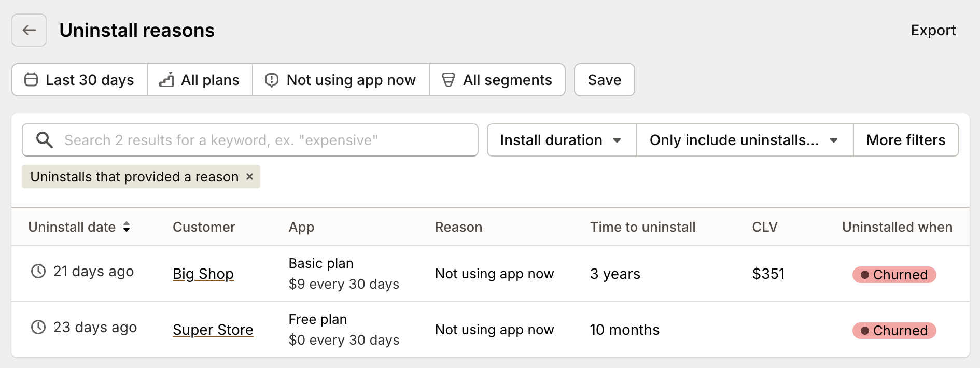Click the calendar icon in Last 30 days

coord(31,80)
